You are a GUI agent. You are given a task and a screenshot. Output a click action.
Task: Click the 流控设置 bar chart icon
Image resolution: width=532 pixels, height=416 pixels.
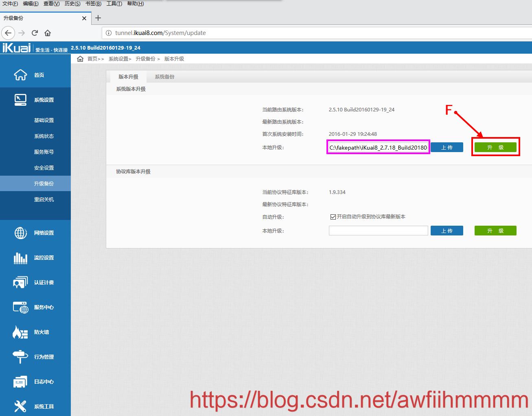[20, 257]
